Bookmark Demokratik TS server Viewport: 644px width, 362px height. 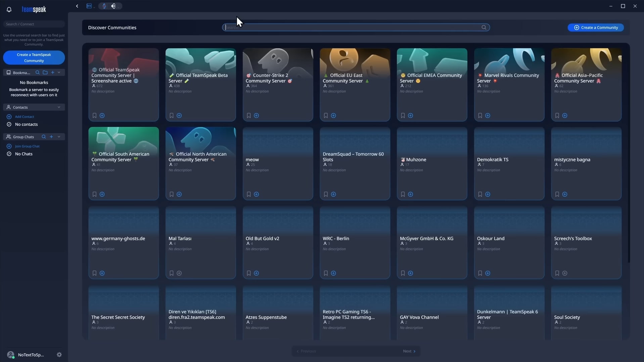(480, 194)
